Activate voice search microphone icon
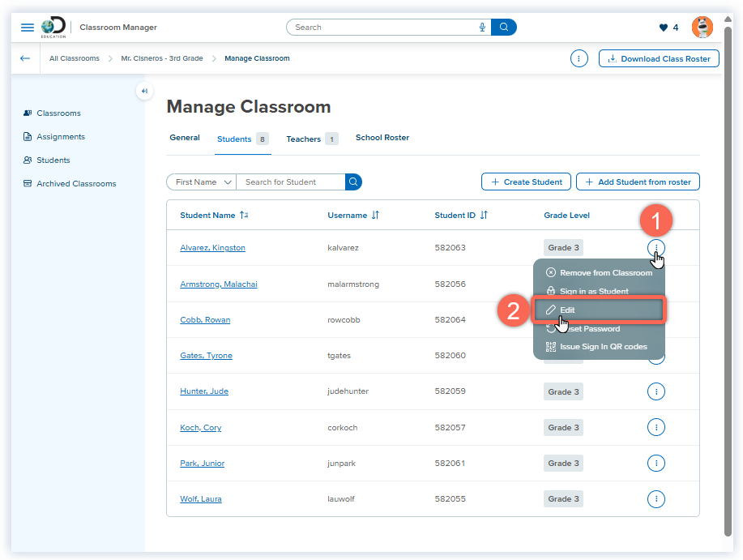This screenshot has height=560, width=743. (482, 27)
